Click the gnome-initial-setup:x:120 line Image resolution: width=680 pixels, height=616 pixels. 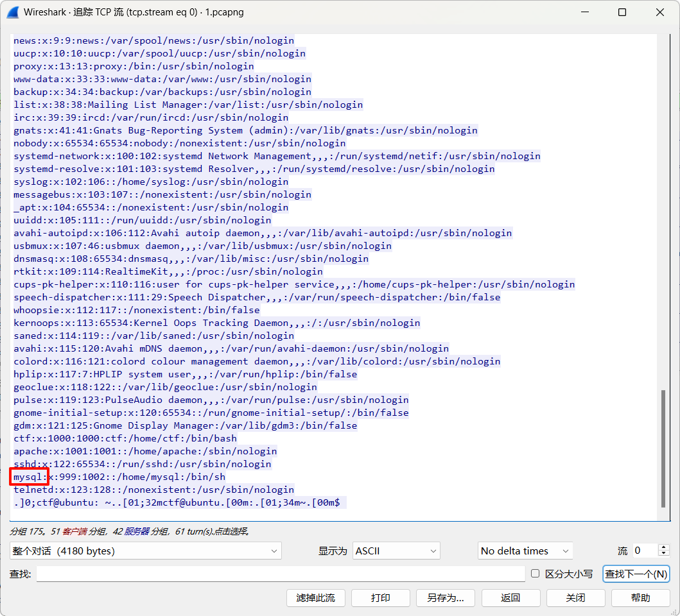211,413
